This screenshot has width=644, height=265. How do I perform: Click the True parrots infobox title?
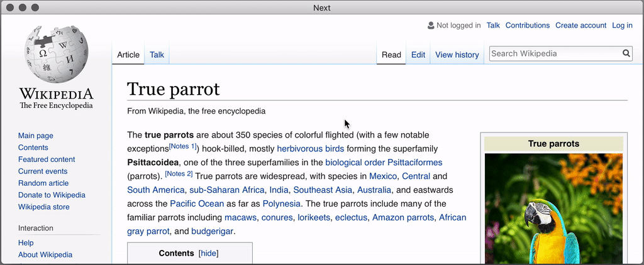coord(553,144)
